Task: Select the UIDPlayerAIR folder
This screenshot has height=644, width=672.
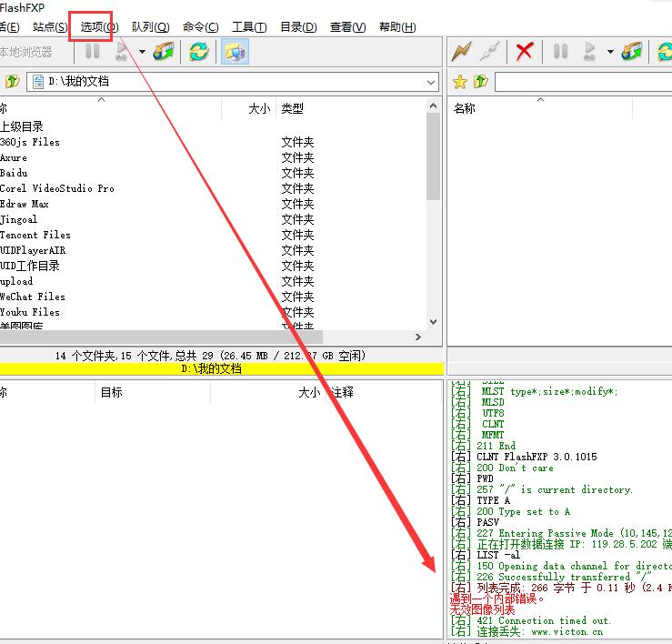Action: pyautogui.click(x=33, y=250)
